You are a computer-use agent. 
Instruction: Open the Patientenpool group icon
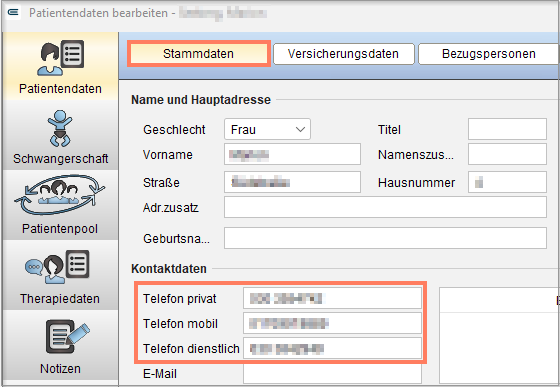pos(60,205)
